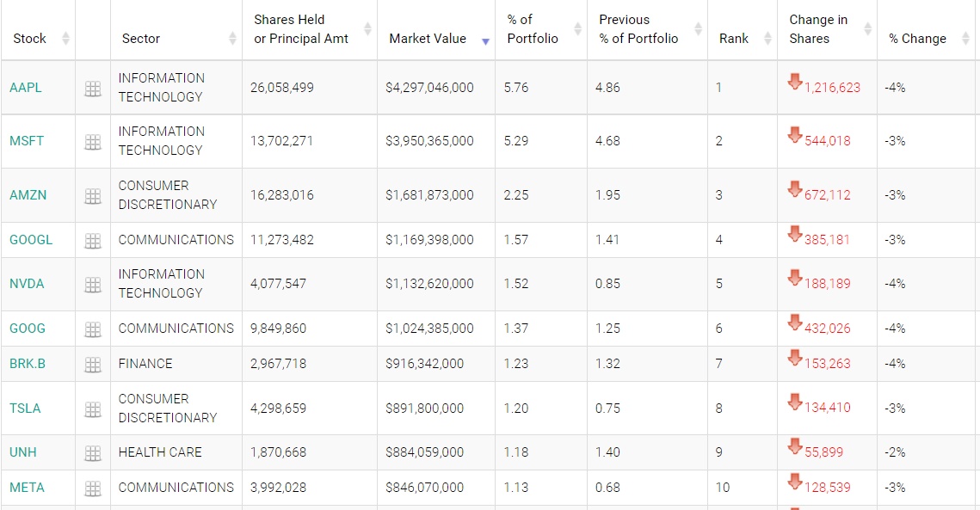This screenshot has width=980, height=510.
Task: Follow the UNH stock link
Action: (x=23, y=452)
